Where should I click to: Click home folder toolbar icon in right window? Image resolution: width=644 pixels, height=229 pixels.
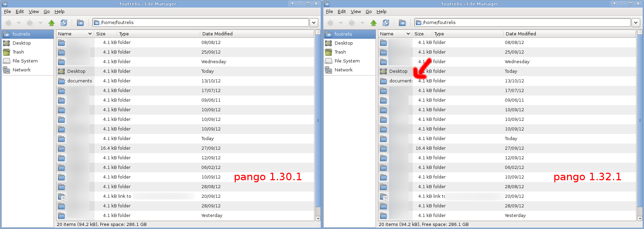coord(402,23)
